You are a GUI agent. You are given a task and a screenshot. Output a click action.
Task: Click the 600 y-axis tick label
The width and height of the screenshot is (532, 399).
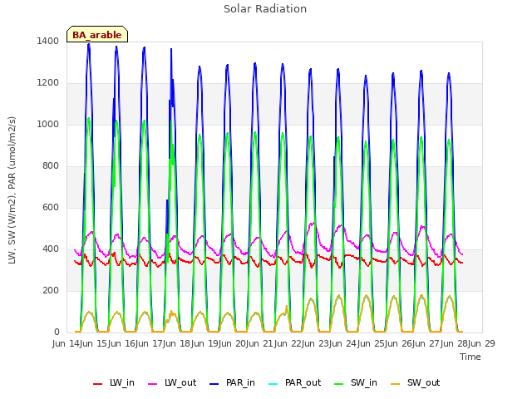click(51, 207)
